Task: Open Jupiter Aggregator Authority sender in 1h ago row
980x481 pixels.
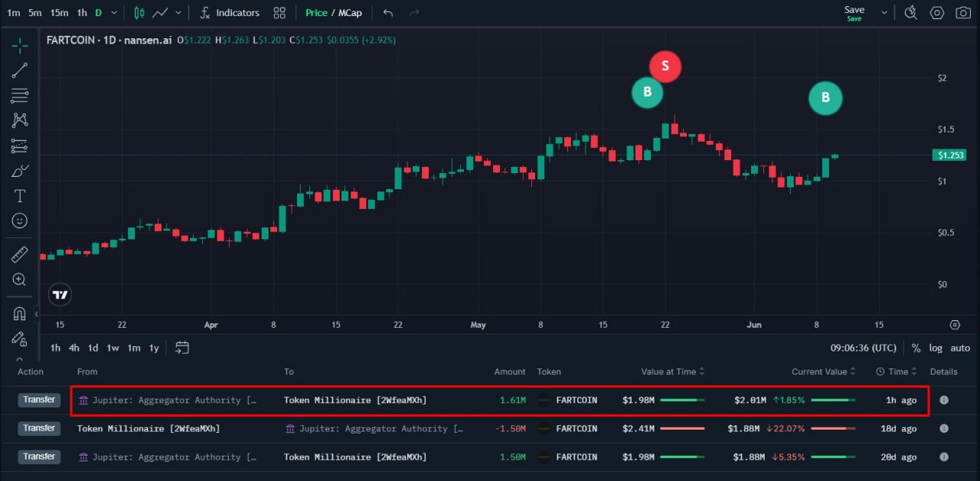Action: click(168, 400)
